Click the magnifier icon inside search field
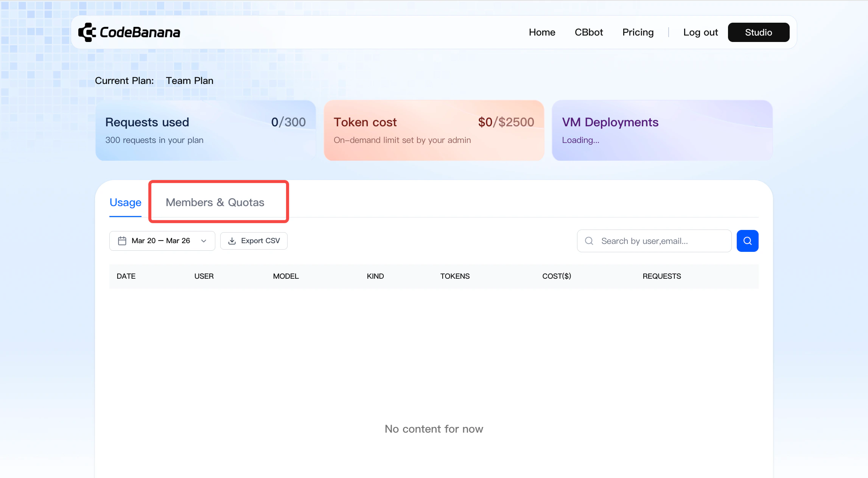The width and height of the screenshot is (868, 478). pyautogui.click(x=589, y=241)
